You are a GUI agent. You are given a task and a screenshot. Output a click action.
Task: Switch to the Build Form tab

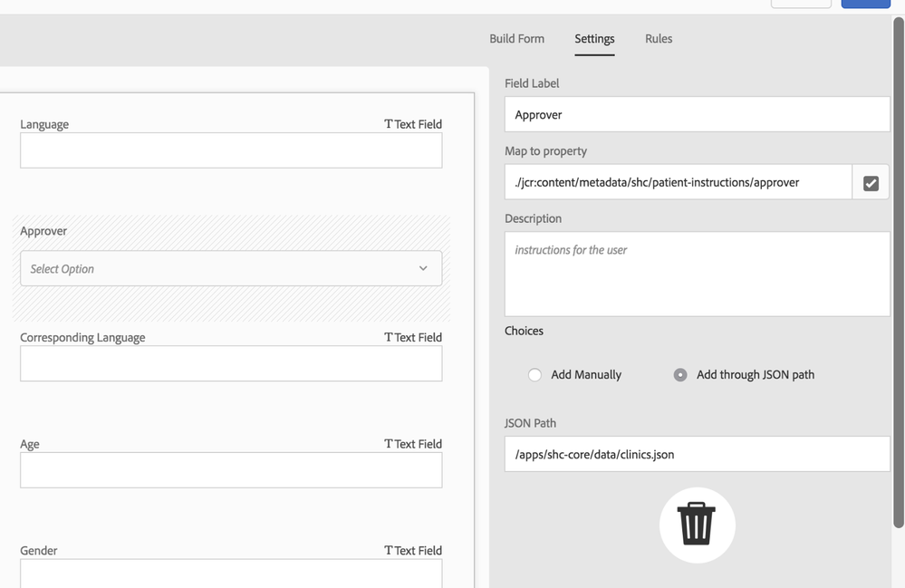pyautogui.click(x=516, y=39)
